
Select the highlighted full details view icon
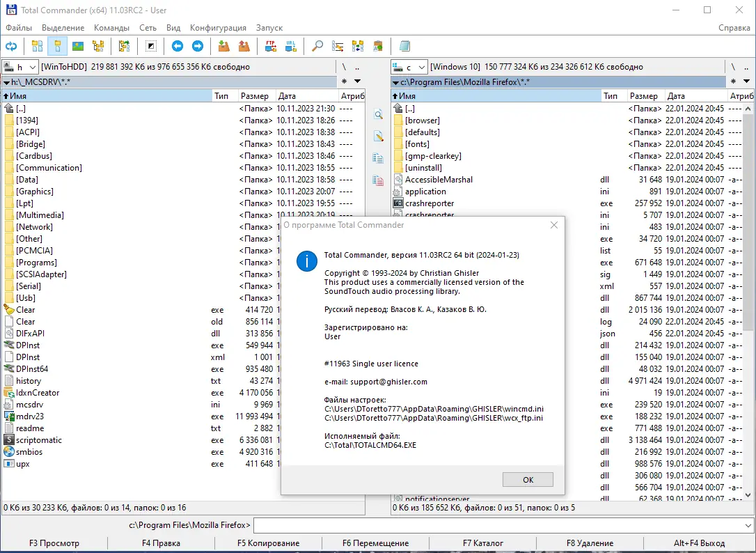[x=57, y=47]
